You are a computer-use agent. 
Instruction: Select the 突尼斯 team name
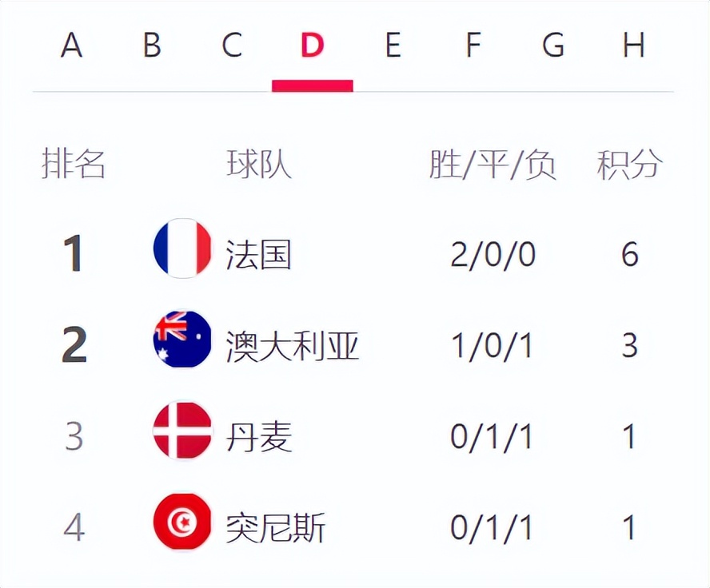[276, 528]
